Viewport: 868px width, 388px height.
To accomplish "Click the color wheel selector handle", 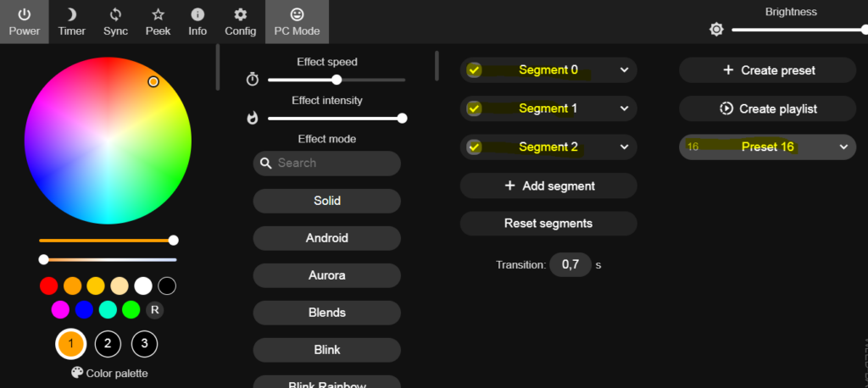I will pos(153,82).
